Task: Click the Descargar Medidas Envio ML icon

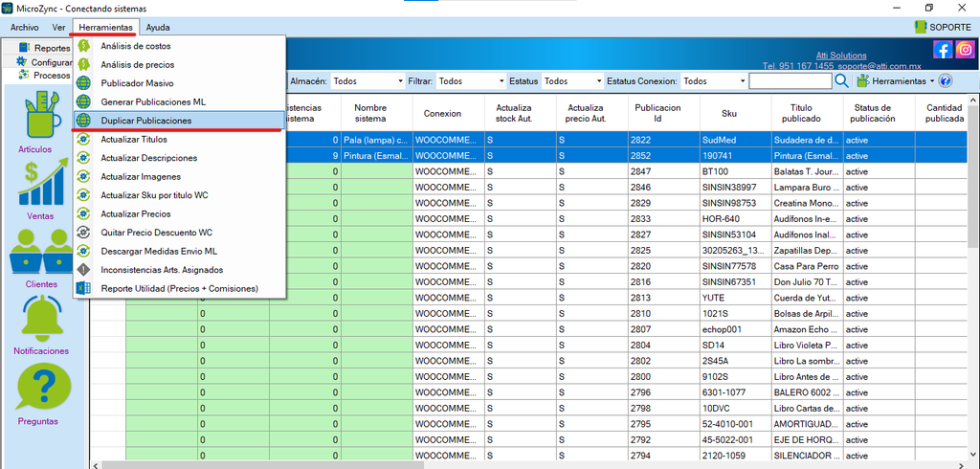Action: point(84,251)
